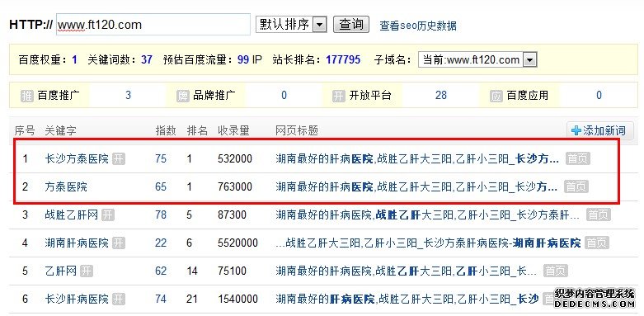Screen dimensions: 644x316
Task: Click the plus icon on 添加新词
Action: point(576,130)
